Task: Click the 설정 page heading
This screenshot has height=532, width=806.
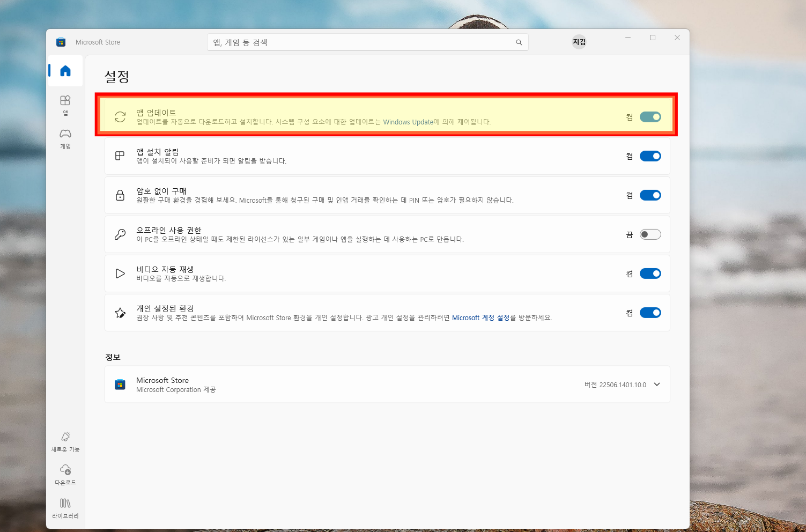Action: pos(117,76)
